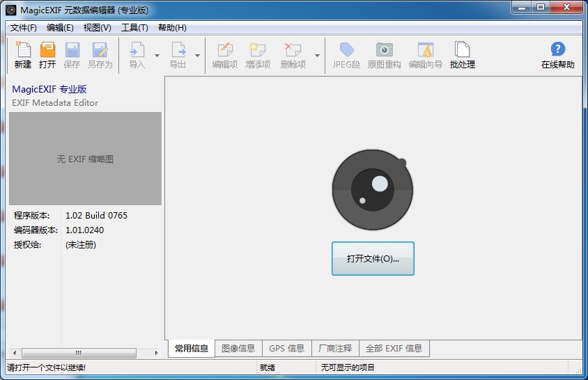
Task: Click the 编码器版本 value 1.01.0240
Action: 85,230
